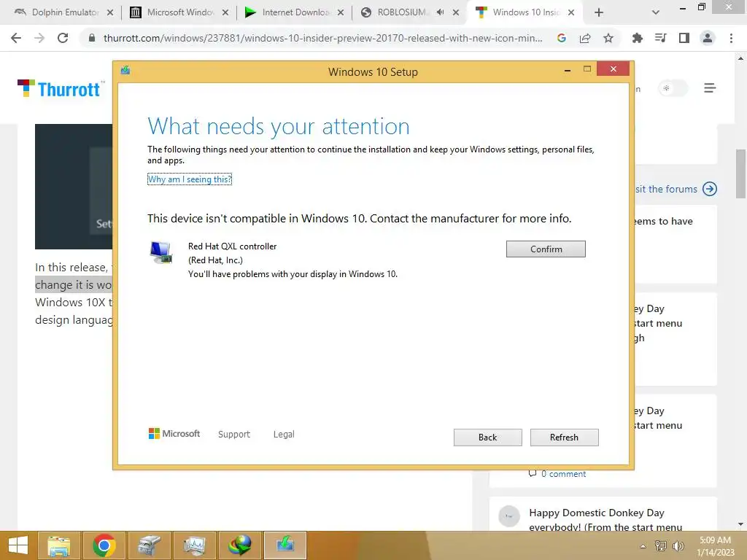The width and height of the screenshot is (747, 560).
Task: Click the Red Hat QXL controller device icon
Action: click(x=160, y=252)
